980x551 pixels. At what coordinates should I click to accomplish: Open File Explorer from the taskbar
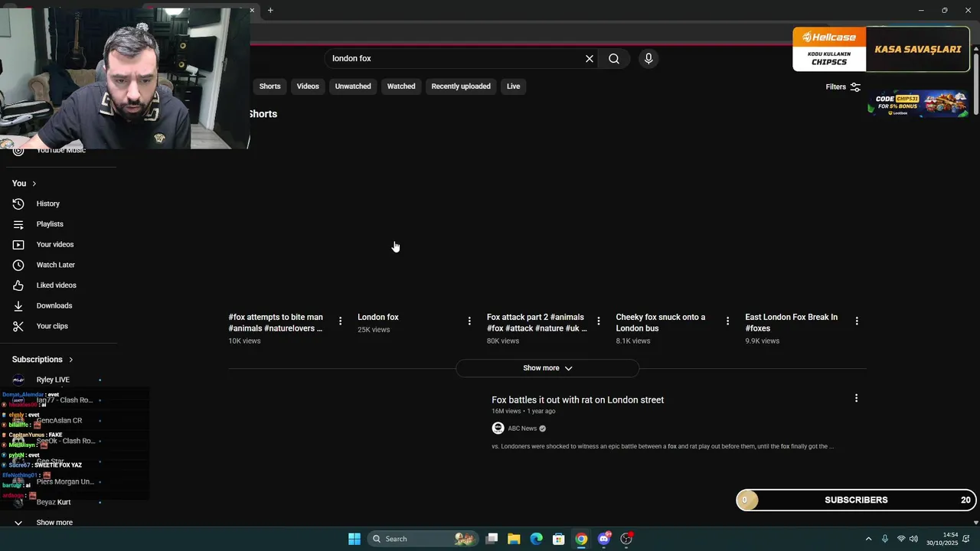514,539
